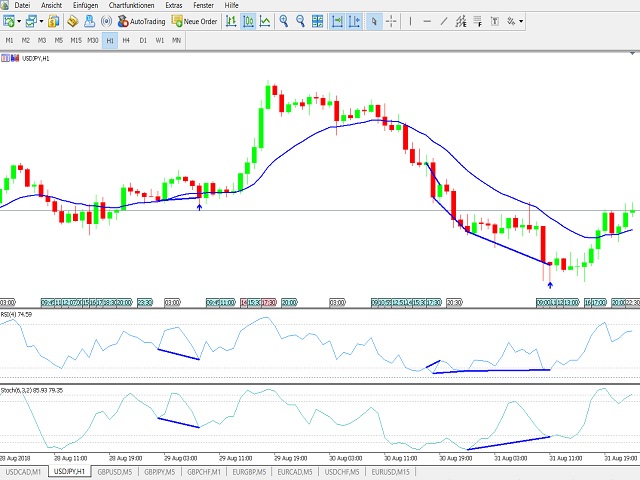Expand the new chart dropdown arrow
The width and height of the screenshot is (640, 480).
click(x=20, y=20)
